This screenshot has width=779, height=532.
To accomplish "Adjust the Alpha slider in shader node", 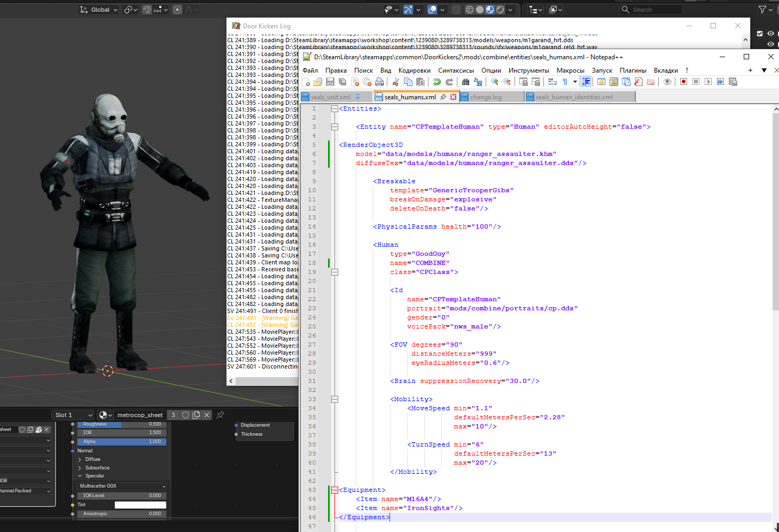I will [122, 442].
